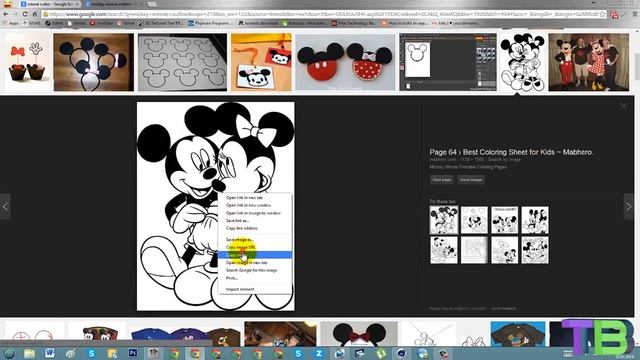Open the mouse ears with red bow tie thumbnail

coord(359,334)
